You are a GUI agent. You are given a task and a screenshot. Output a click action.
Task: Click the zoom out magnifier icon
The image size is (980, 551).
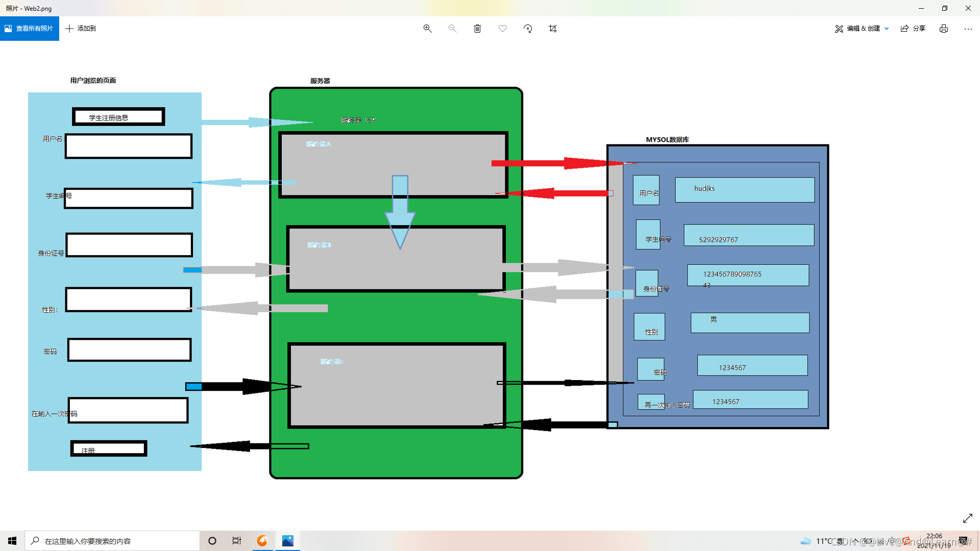coord(453,29)
